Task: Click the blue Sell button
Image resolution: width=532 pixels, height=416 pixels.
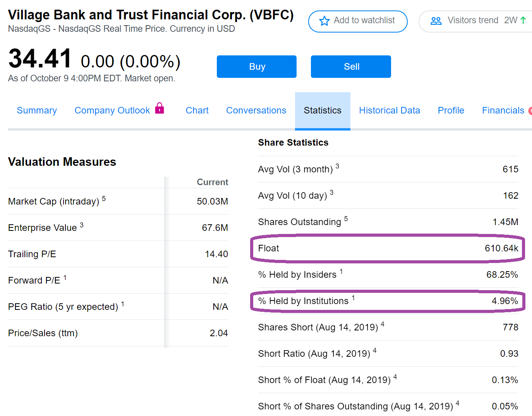Action: (x=351, y=67)
